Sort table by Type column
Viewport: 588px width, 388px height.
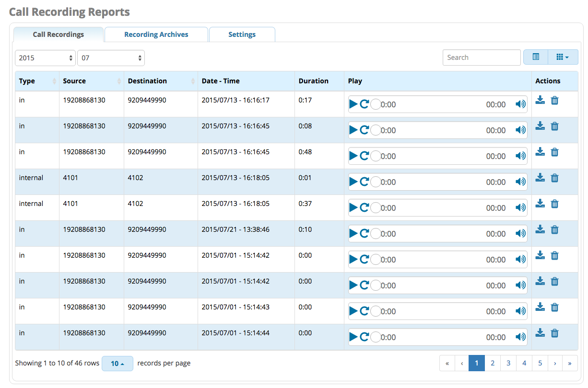pos(37,81)
